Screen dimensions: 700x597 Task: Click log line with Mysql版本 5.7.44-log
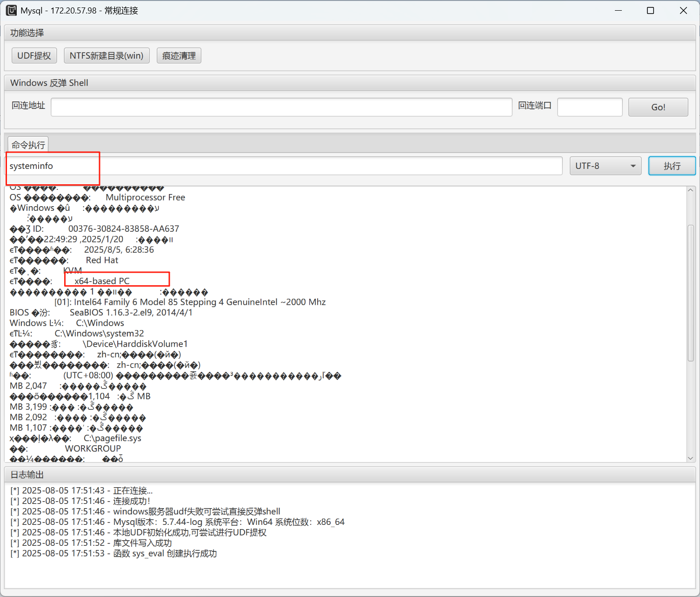[x=178, y=522]
